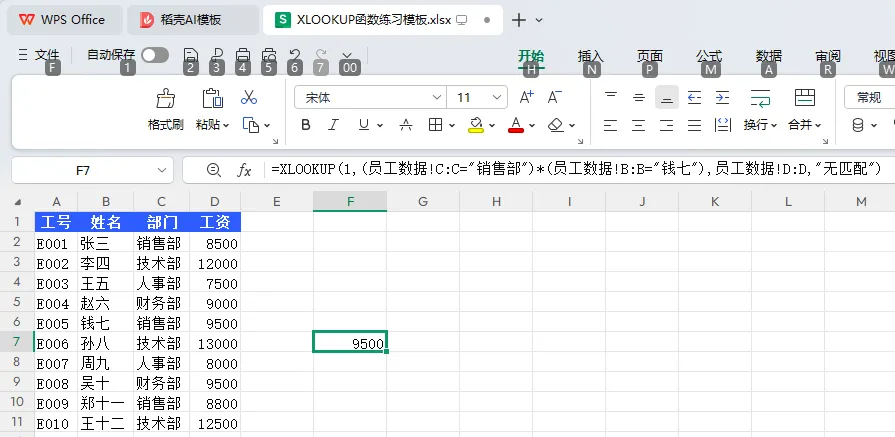Screen dimensions: 895x437
Task: Click the decrease indent icon
Action: click(694, 98)
